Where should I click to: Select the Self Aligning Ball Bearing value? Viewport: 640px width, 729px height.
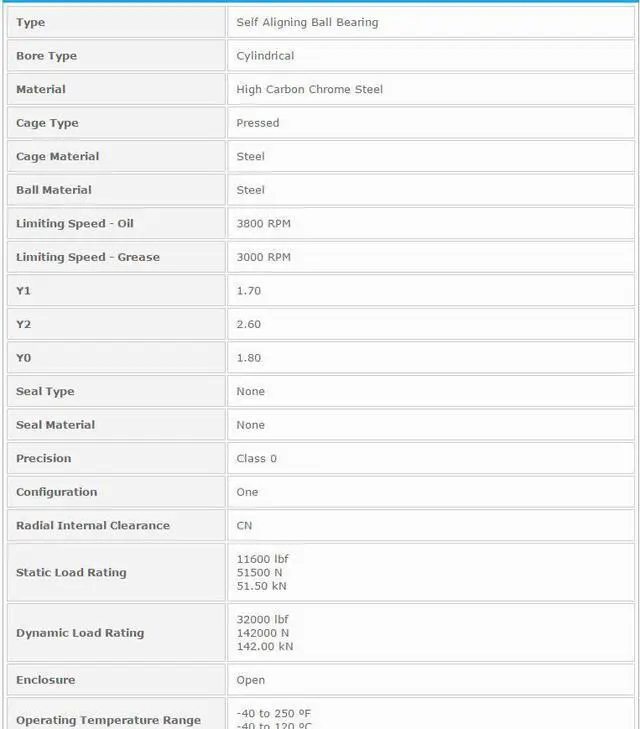tap(307, 22)
